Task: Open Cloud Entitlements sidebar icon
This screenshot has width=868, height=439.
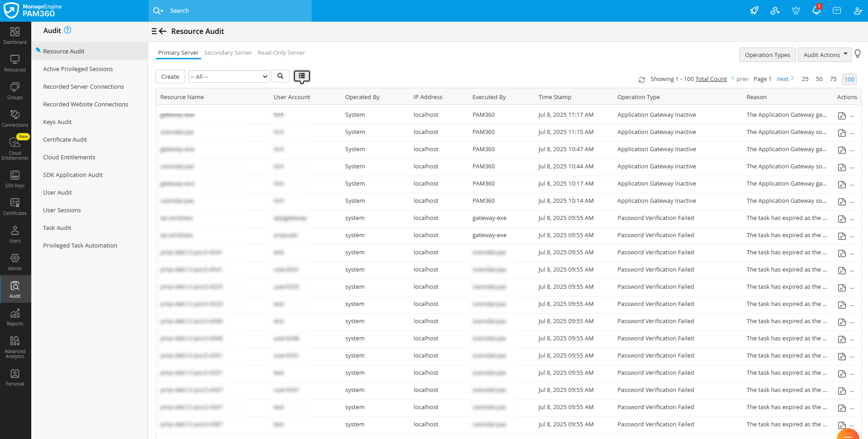Action: click(x=15, y=148)
